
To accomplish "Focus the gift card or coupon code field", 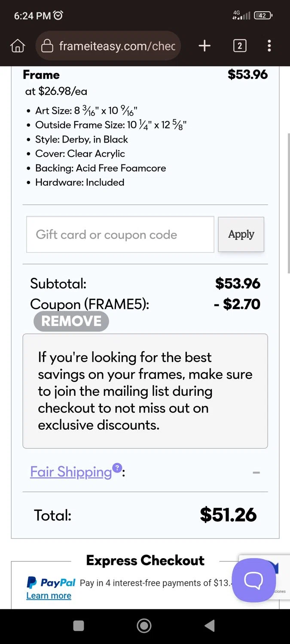I will click(120, 234).
